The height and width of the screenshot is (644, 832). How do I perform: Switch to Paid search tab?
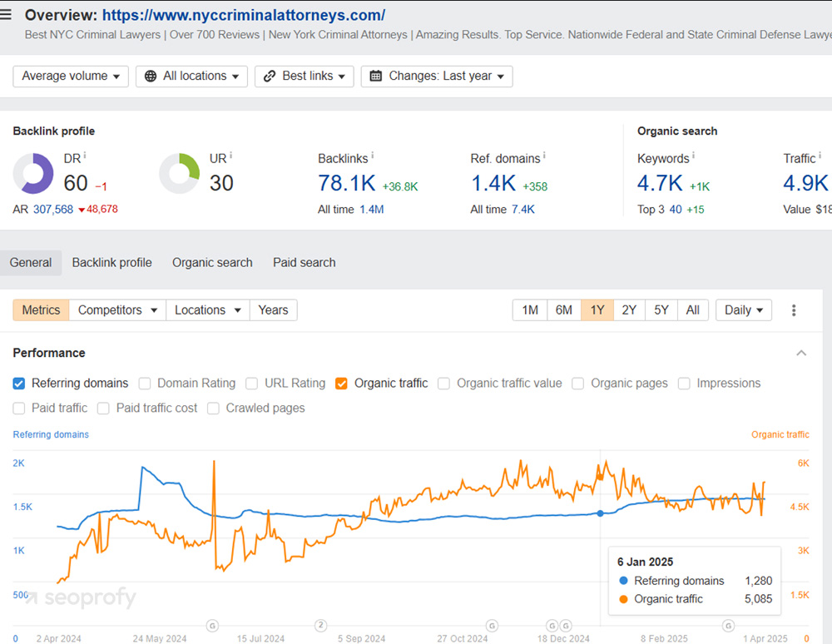(x=304, y=263)
